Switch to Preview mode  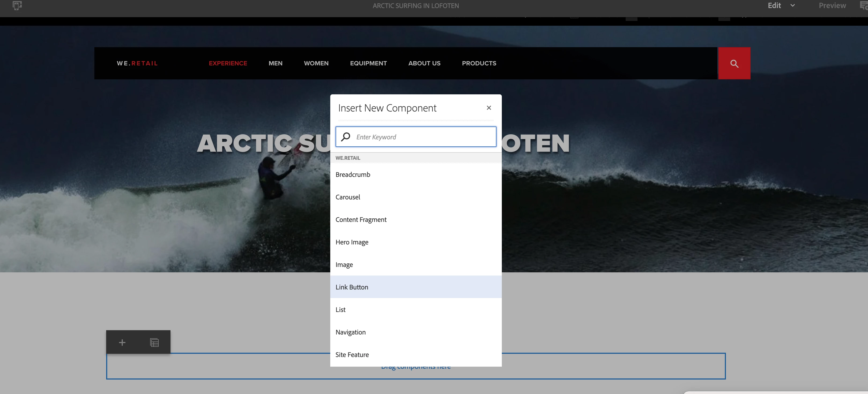click(x=832, y=5)
